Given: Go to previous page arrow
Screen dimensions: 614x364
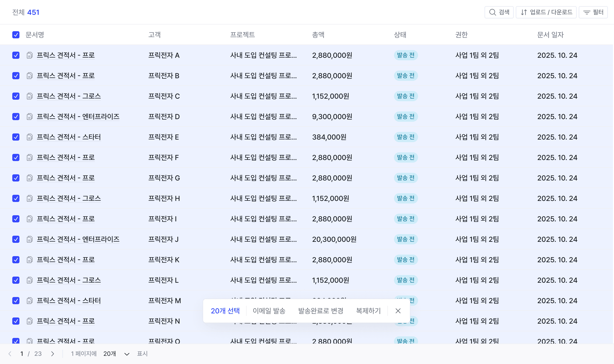Looking at the screenshot, I should pyautogui.click(x=10, y=354).
